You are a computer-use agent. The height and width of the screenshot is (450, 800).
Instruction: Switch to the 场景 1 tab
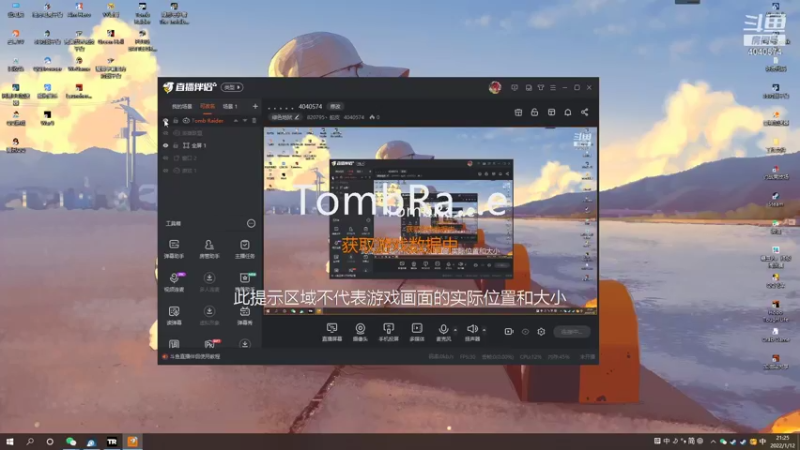(230, 106)
